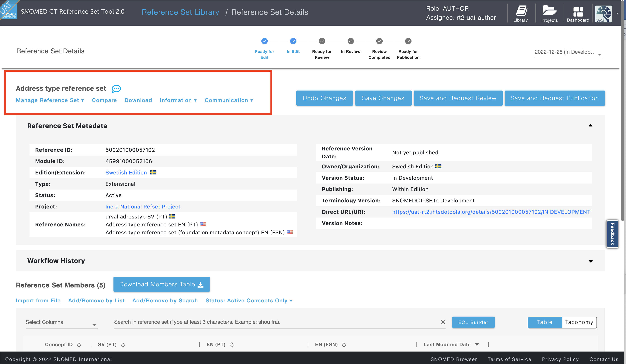Viewport: 626px width, 364px height.
Task: Click Add/Remove by List
Action: (x=96, y=301)
